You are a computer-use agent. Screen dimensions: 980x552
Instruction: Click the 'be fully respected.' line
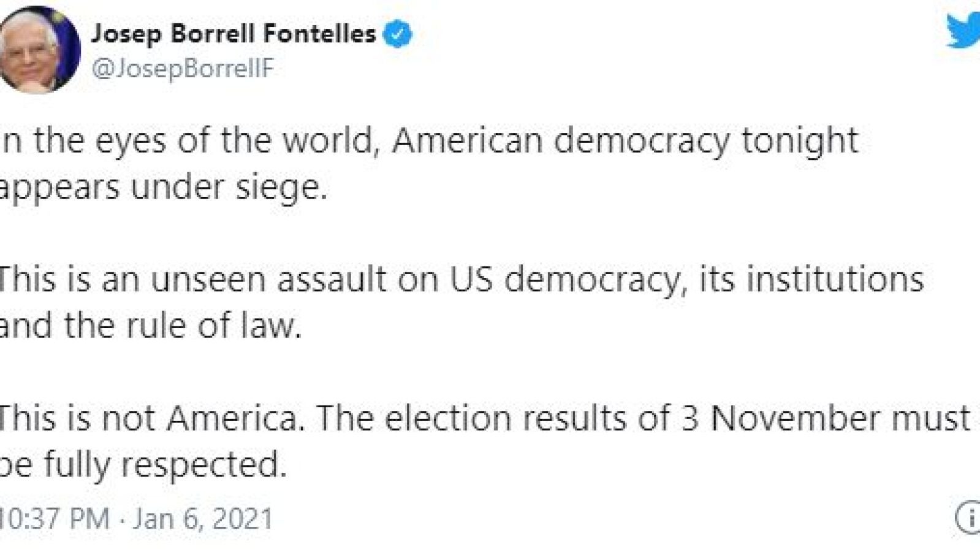[143, 464]
